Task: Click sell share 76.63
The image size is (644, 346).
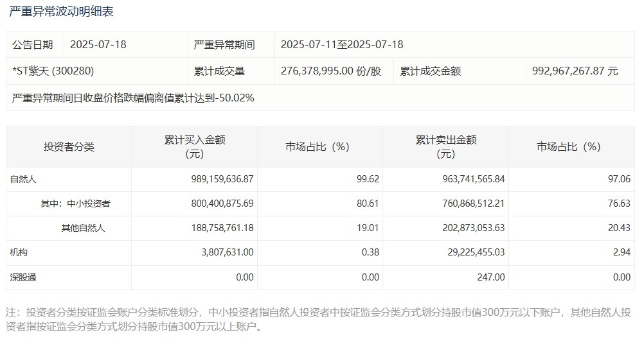Action: coord(619,203)
